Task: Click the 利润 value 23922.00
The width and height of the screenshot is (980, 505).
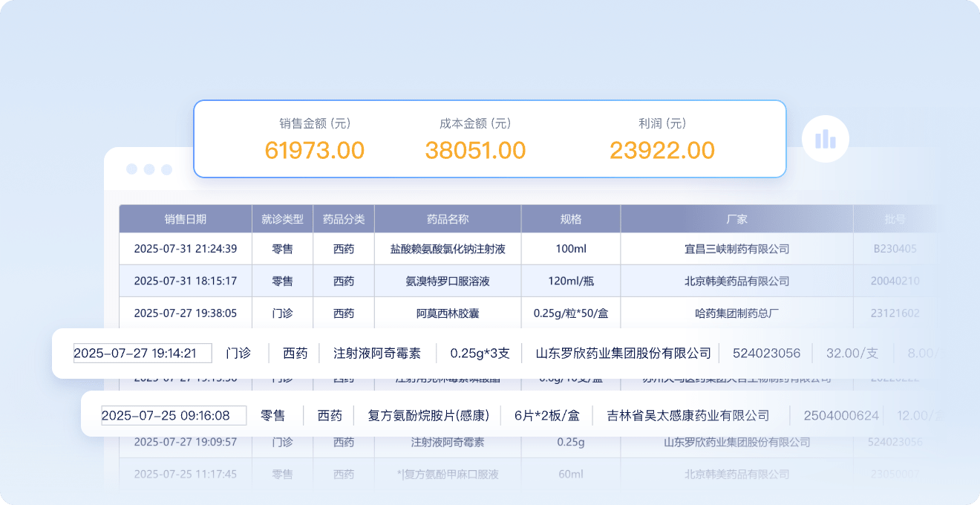Action: [x=661, y=150]
